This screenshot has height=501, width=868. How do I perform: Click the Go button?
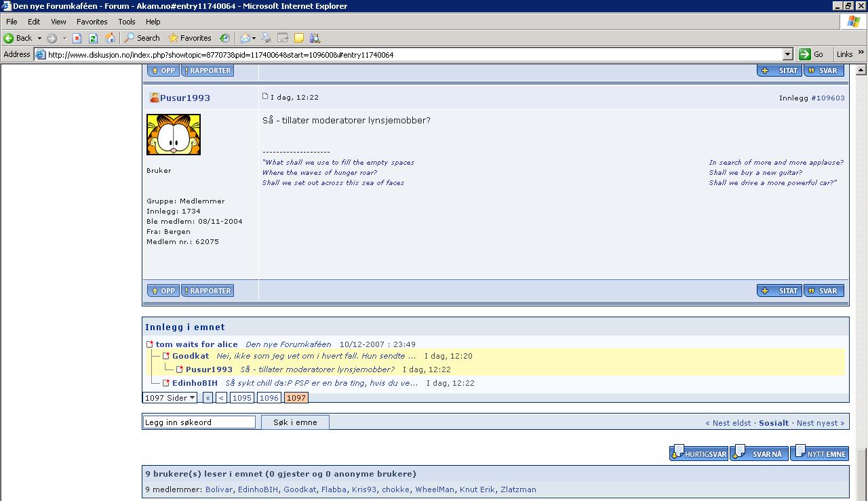(812, 54)
